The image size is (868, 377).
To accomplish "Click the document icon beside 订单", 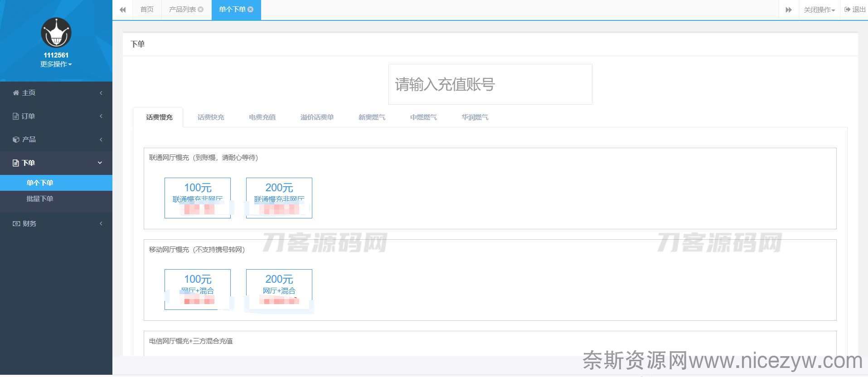I will [16, 116].
